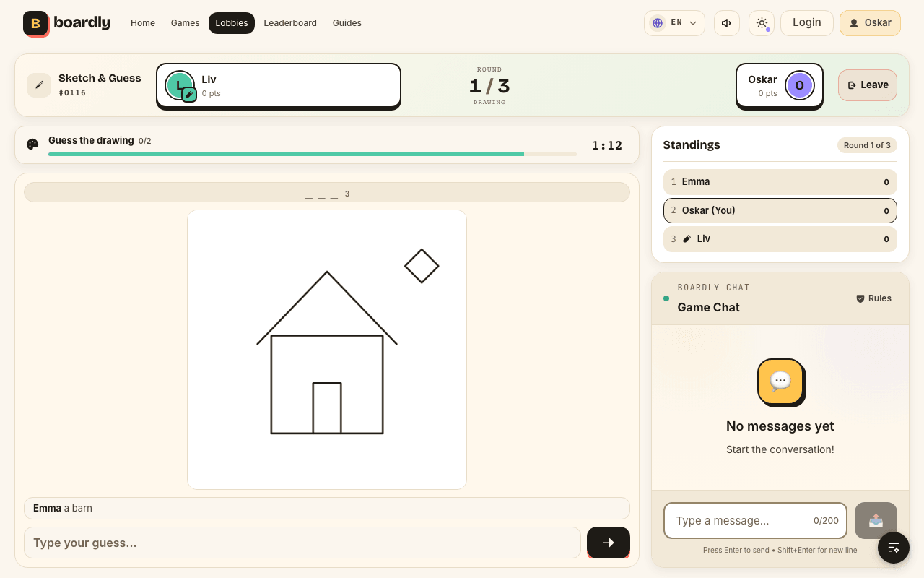Click the globe language icon
Viewport: 924px width, 578px height.
(658, 23)
